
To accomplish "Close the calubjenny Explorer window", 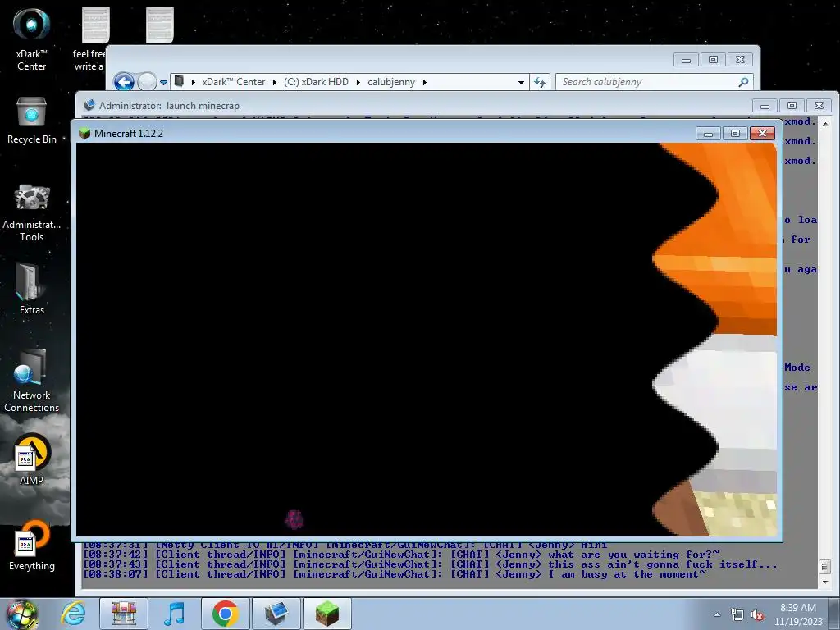I will coord(741,59).
